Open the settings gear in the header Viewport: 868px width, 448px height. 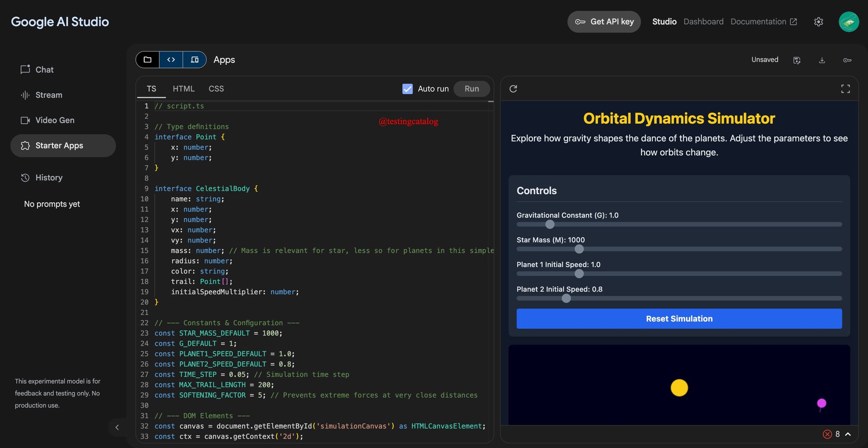pos(819,22)
